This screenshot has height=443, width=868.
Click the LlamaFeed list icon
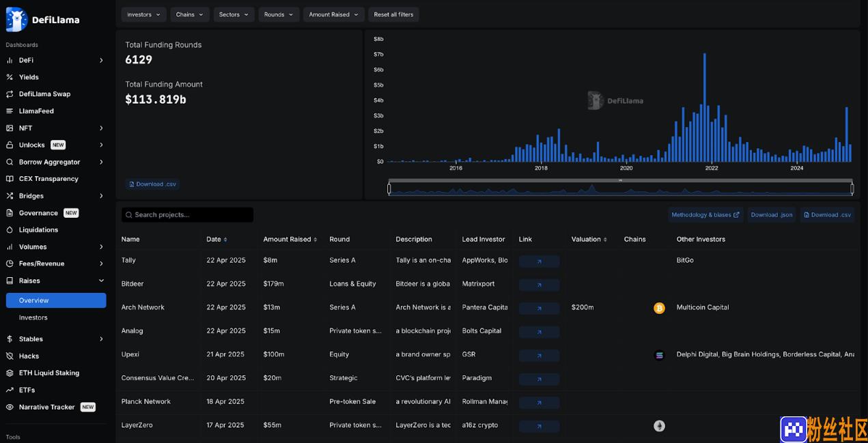click(x=10, y=111)
